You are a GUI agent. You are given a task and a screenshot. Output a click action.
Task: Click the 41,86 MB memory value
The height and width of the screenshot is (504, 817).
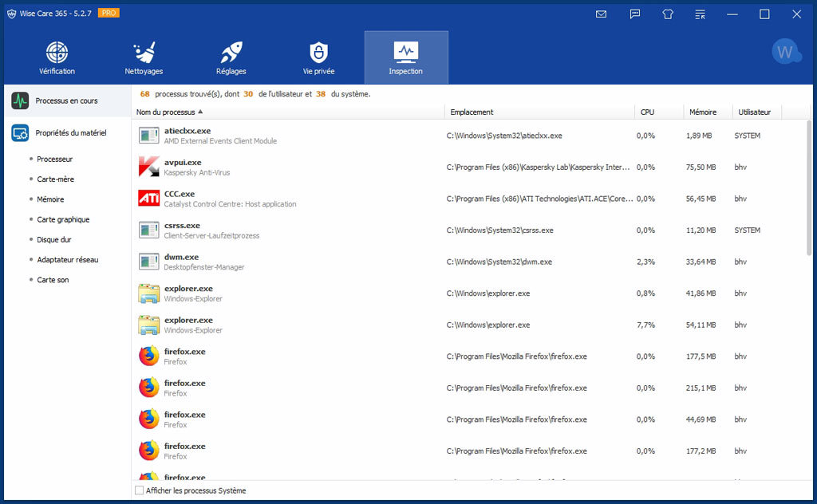(x=701, y=293)
